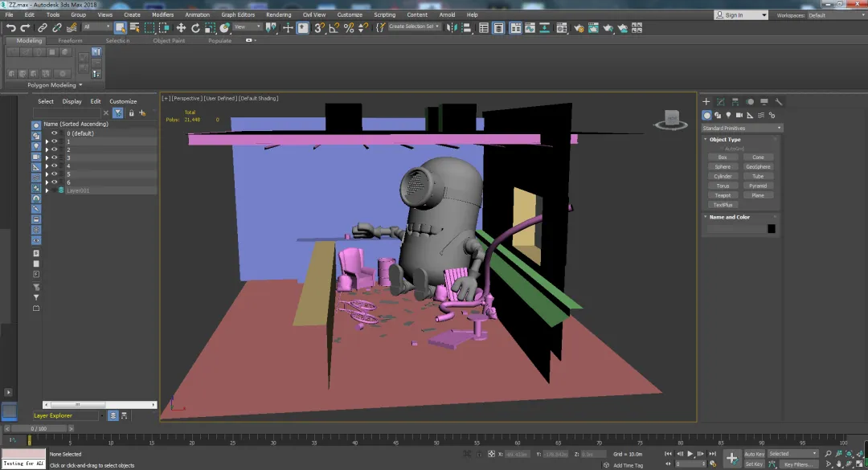Hide layer 3 using its eye icon
The image size is (868, 470).
[x=55, y=157]
